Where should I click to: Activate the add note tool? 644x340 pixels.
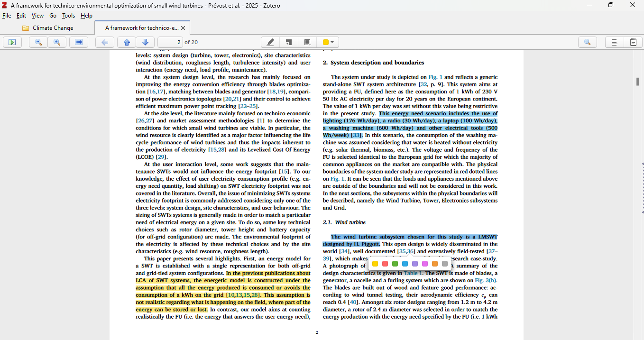[x=289, y=42]
